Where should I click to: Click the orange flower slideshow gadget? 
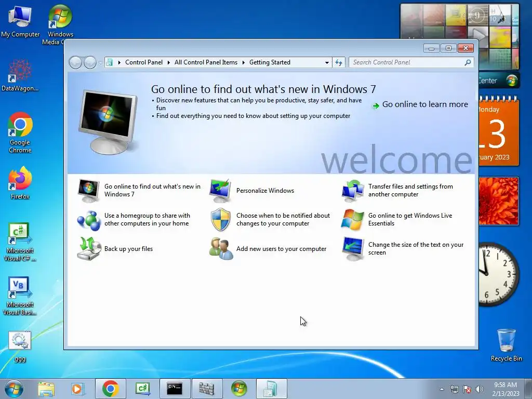498,201
